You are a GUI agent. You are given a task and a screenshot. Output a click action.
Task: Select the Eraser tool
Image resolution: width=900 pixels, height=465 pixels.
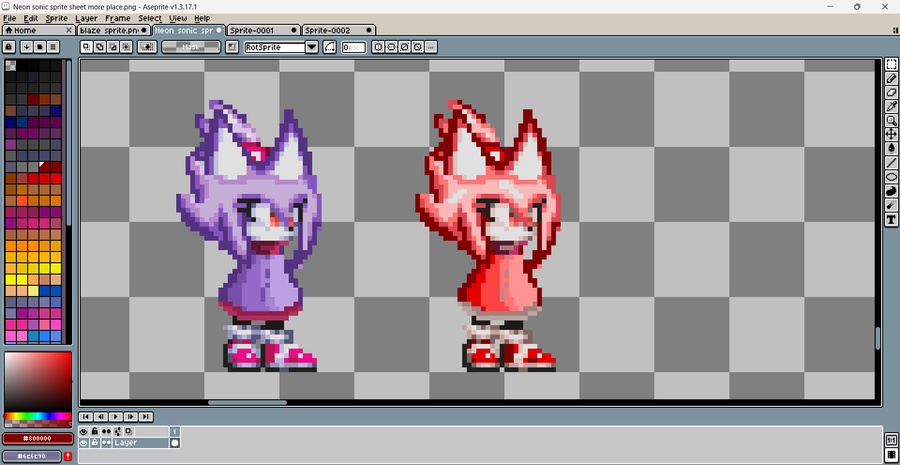[x=891, y=92]
